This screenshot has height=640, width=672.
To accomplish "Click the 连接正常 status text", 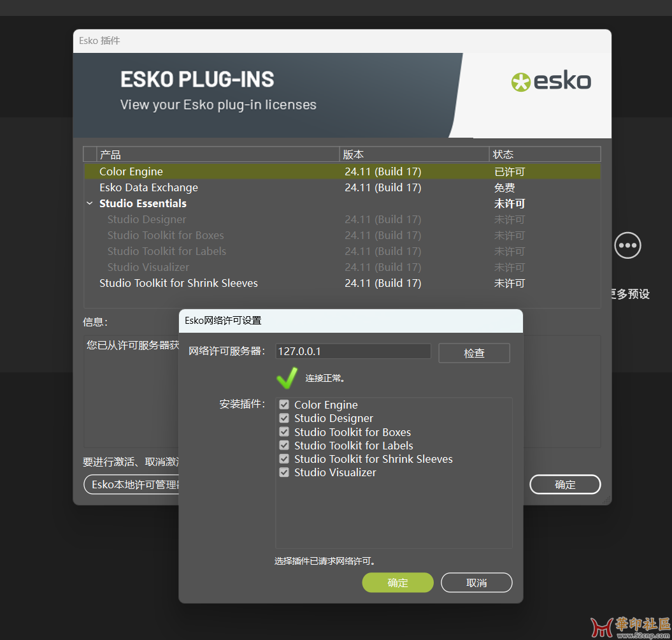I will tap(325, 378).
